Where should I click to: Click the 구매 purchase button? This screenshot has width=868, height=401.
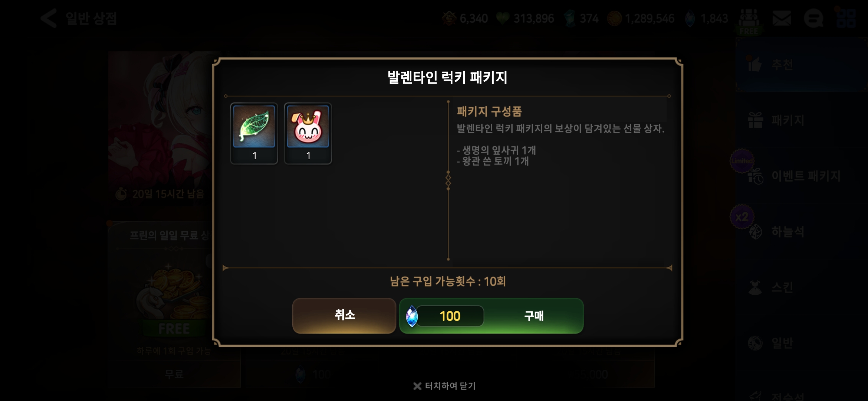pos(491,316)
